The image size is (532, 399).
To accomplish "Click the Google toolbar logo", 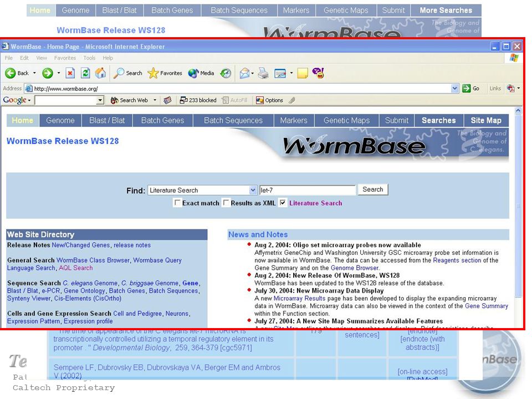I will click(x=14, y=100).
